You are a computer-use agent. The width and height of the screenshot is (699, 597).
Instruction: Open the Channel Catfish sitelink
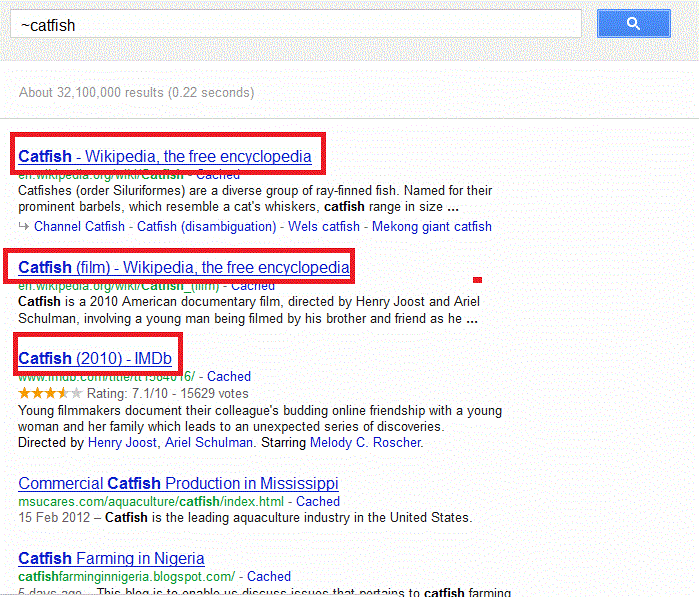(79, 226)
